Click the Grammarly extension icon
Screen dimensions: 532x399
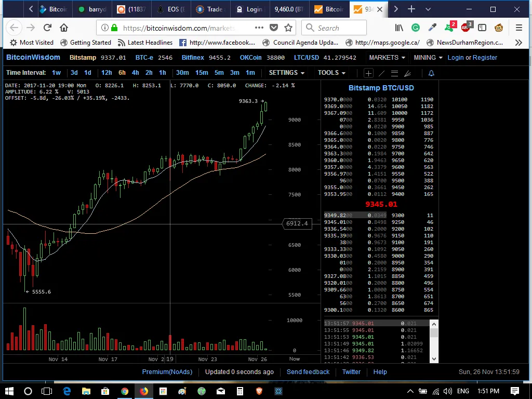click(x=416, y=28)
